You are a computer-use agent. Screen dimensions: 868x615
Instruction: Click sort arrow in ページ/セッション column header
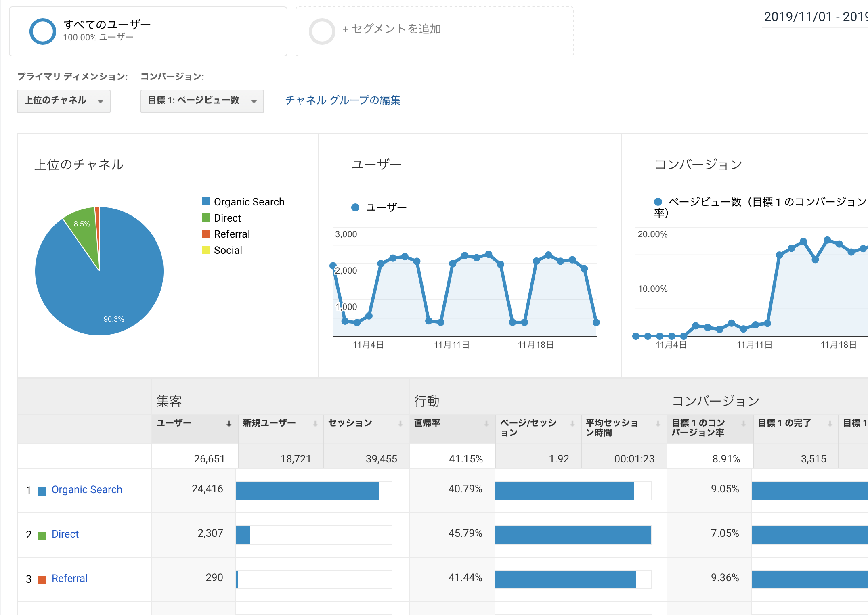point(572,423)
